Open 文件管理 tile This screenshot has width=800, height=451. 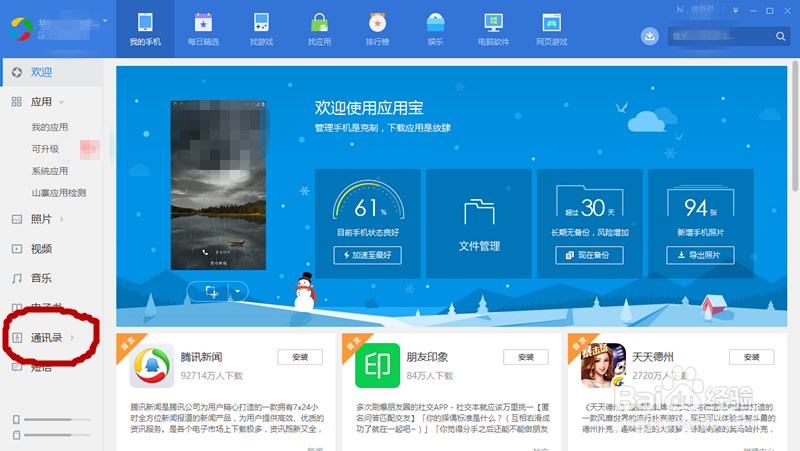point(479,223)
